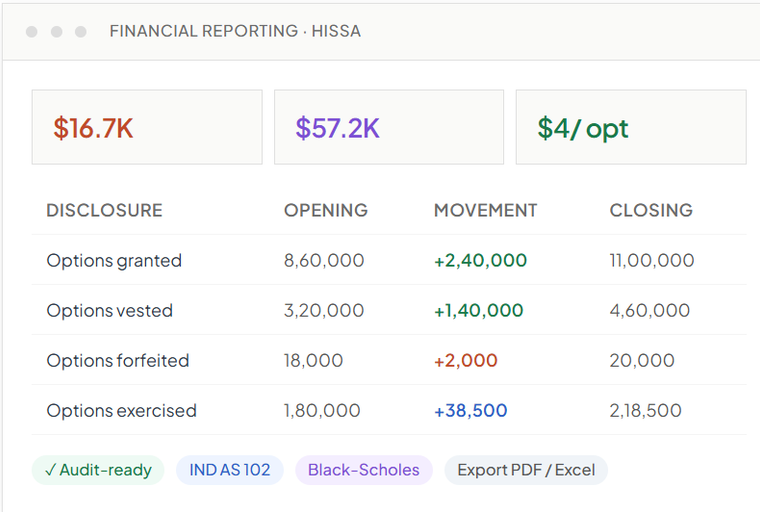Click the OPENING column header
Screen dimensions: 760x512
pyautogui.click(x=326, y=210)
